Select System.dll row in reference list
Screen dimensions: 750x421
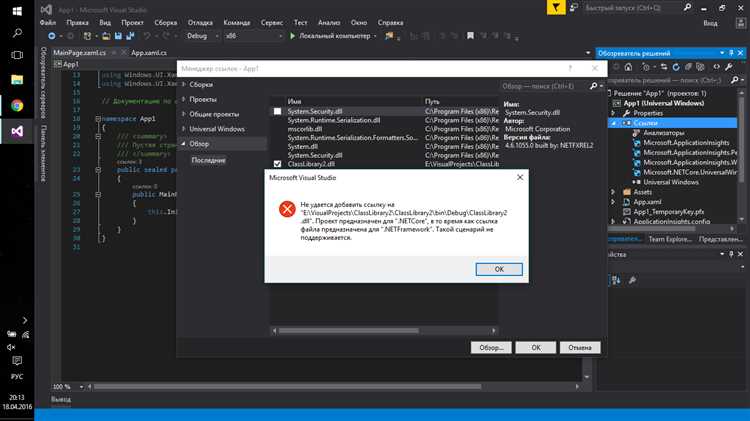pos(384,146)
